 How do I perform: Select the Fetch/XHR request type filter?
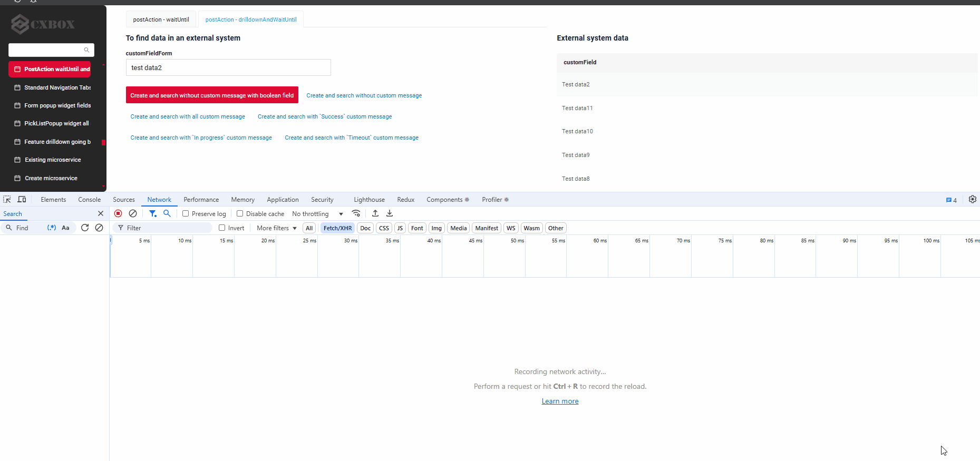coord(337,228)
